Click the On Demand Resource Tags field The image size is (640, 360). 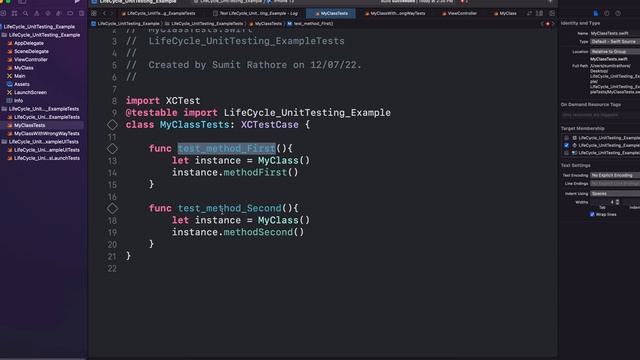coord(600,115)
